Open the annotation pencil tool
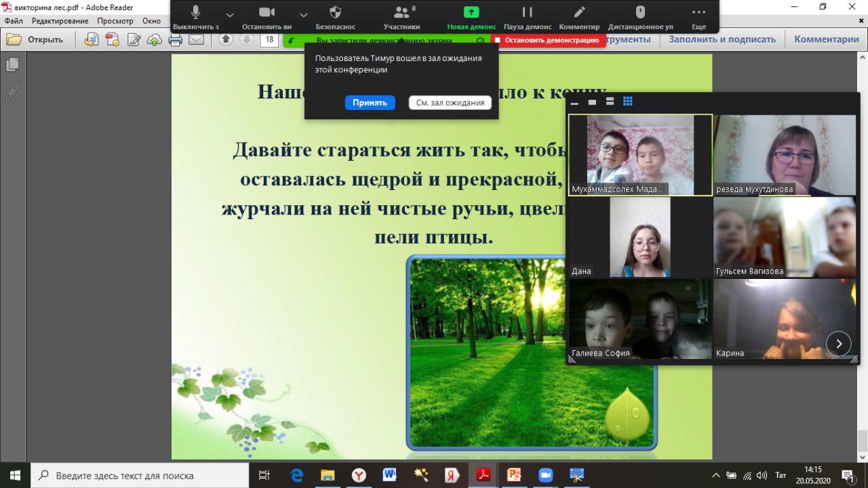The image size is (868, 488). [579, 13]
